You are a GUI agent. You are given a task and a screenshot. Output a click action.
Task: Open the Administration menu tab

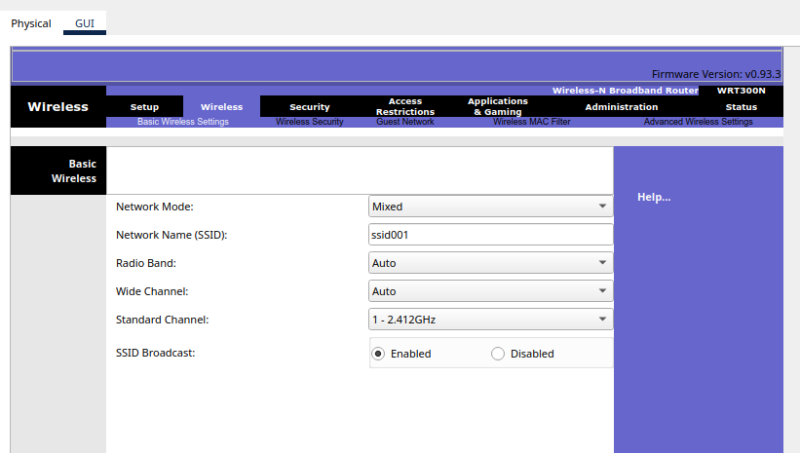621,107
